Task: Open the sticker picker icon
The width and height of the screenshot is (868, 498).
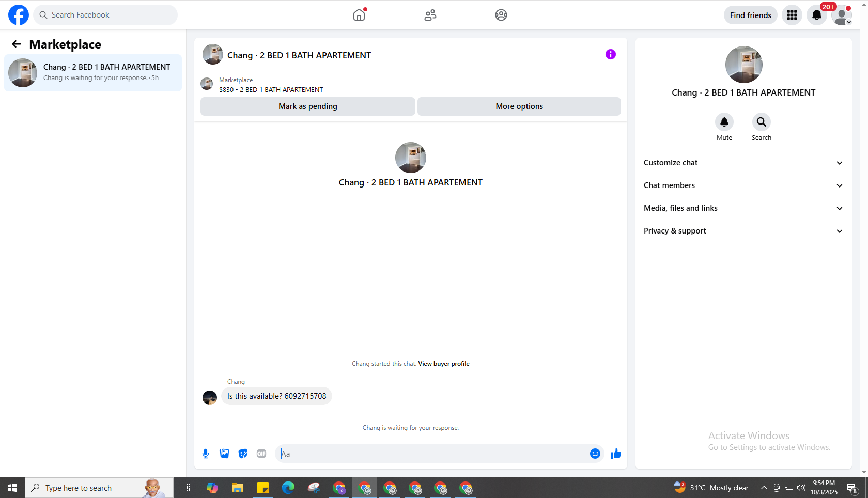Action: pyautogui.click(x=243, y=454)
